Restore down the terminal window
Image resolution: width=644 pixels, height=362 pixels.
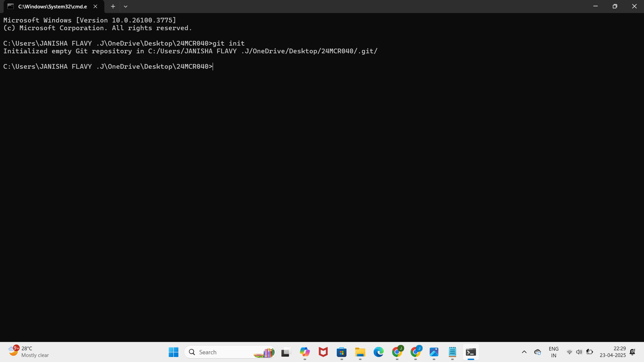tap(615, 6)
